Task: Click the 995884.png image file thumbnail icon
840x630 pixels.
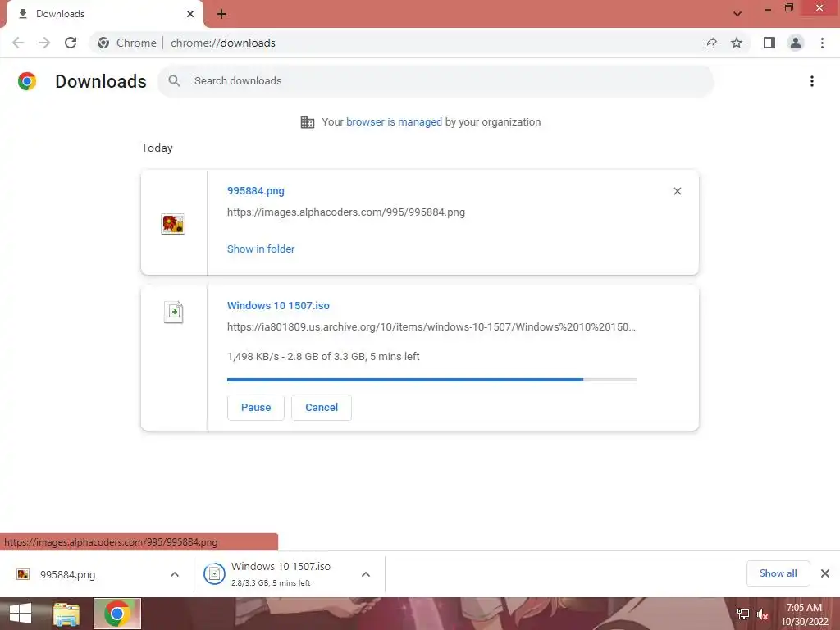Action: (x=173, y=223)
